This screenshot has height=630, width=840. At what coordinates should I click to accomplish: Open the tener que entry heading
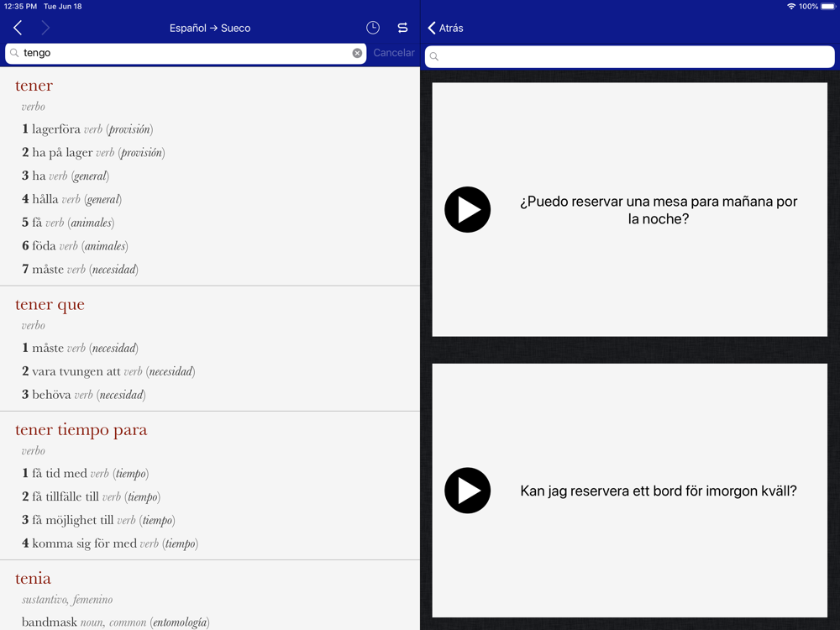[50, 304]
